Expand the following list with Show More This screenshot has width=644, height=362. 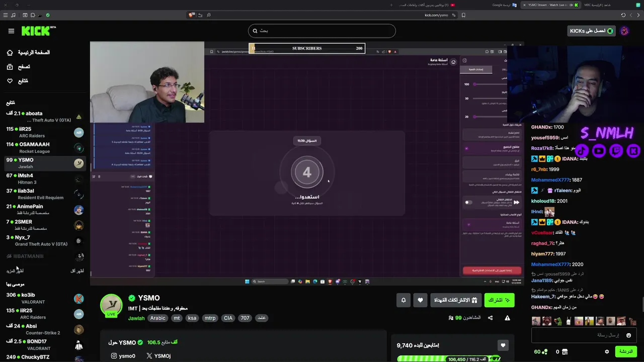point(15,271)
